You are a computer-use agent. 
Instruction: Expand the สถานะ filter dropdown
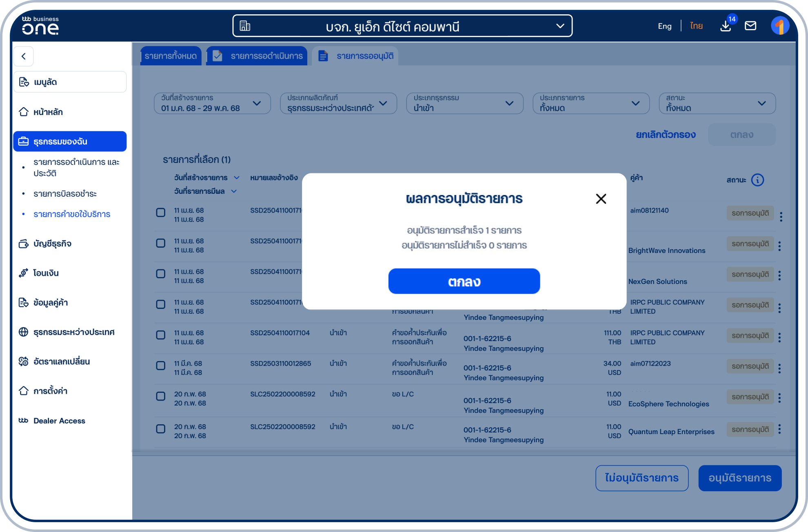[x=717, y=103]
